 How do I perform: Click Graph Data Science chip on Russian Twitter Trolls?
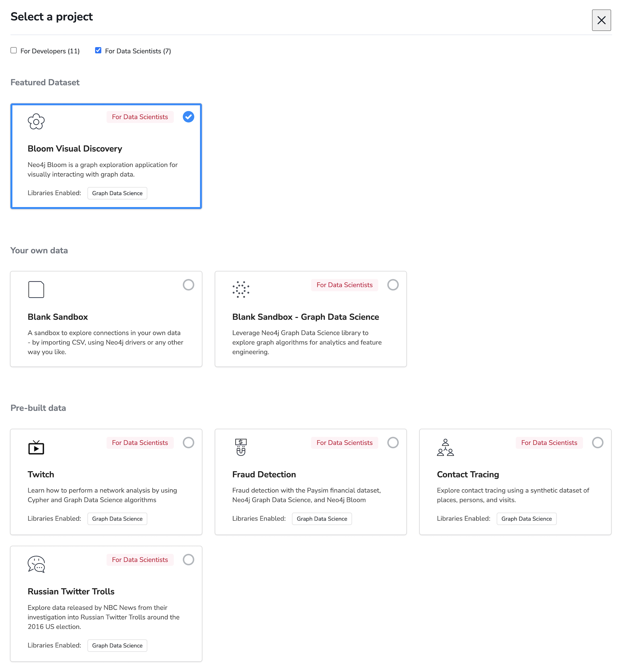[x=117, y=645]
